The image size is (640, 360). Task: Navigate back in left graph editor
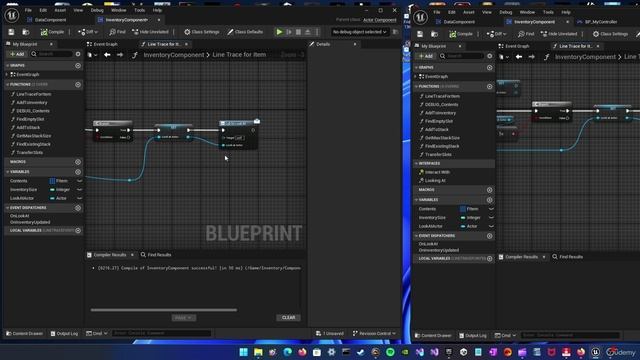click(x=107, y=55)
